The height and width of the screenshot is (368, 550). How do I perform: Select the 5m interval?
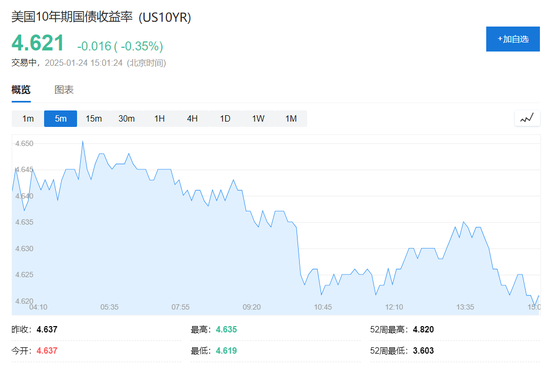[60, 119]
